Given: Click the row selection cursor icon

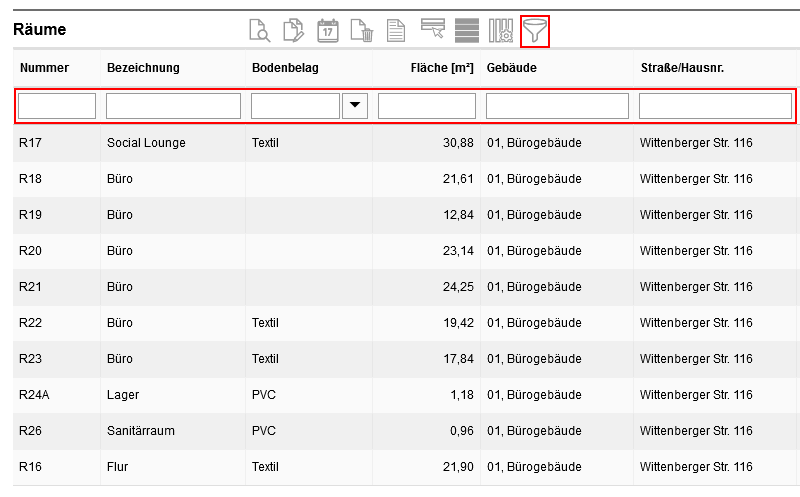Looking at the screenshot, I should pos(432,32).
